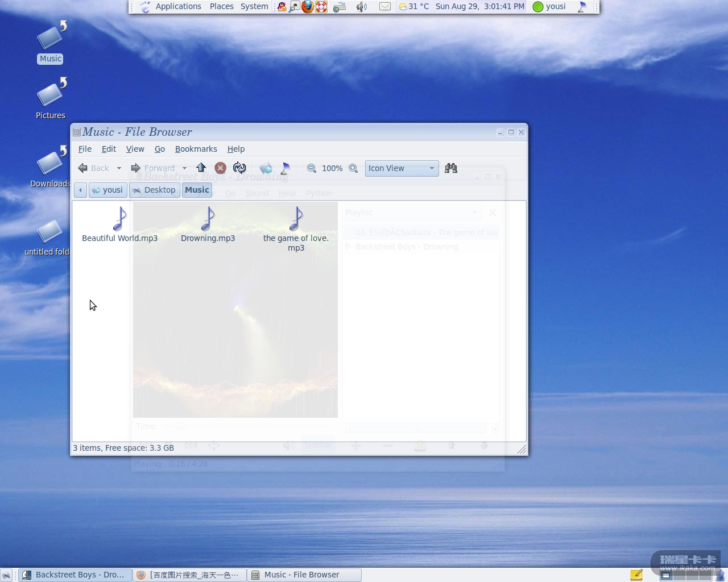Open the Pictures folder on the desktop

[51, 98]
